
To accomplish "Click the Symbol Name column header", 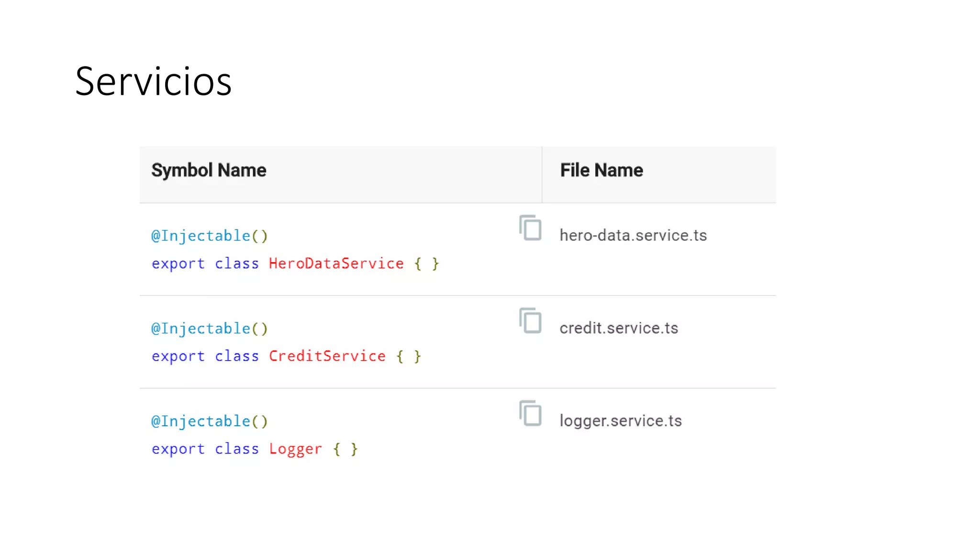I will click(x=209, y=170).
